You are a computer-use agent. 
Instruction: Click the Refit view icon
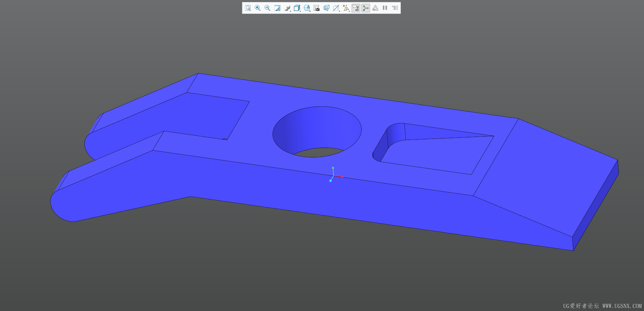click(x=248, y=8)
